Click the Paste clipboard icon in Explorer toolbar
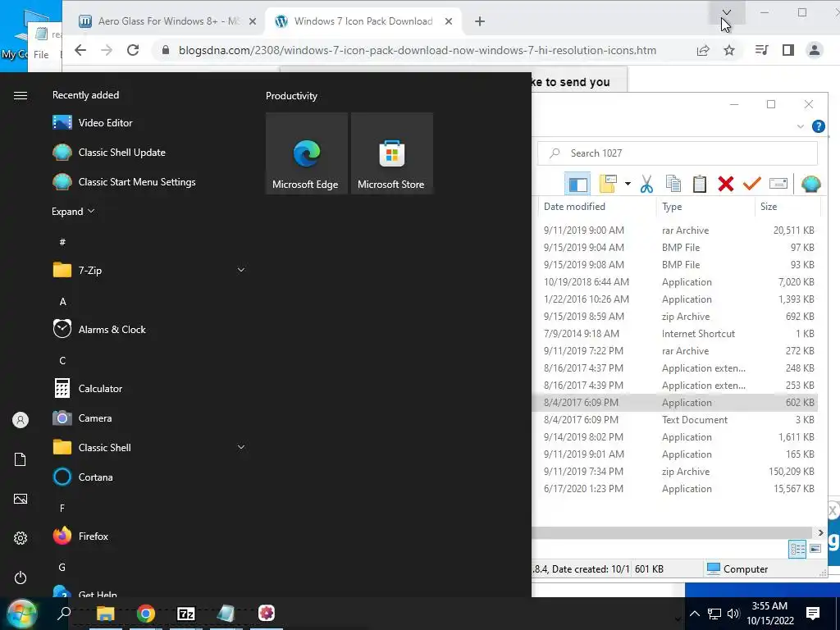The height and width of the screenshot is (630, 840). [699, 184]
